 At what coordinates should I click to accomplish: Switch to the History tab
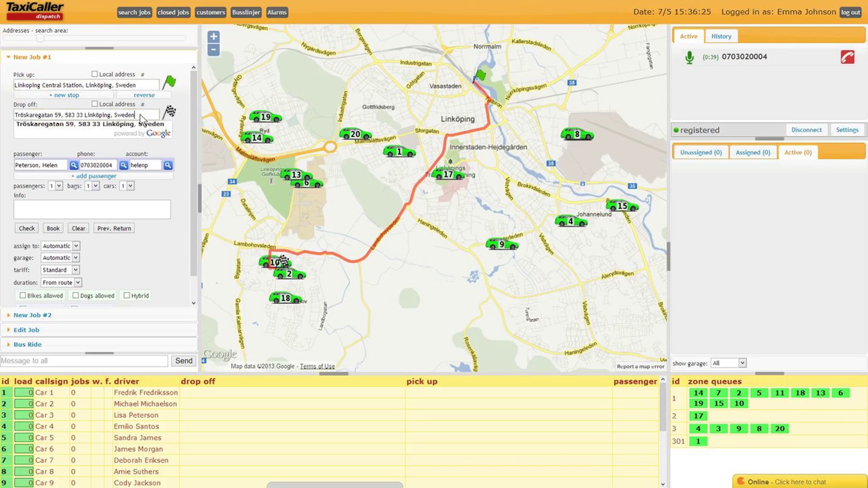click(x=721, y=36)
